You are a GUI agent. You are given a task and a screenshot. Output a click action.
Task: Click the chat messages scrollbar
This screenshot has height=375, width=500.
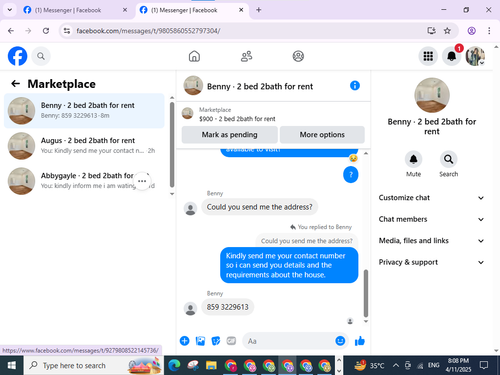click(x=366, y=293)
